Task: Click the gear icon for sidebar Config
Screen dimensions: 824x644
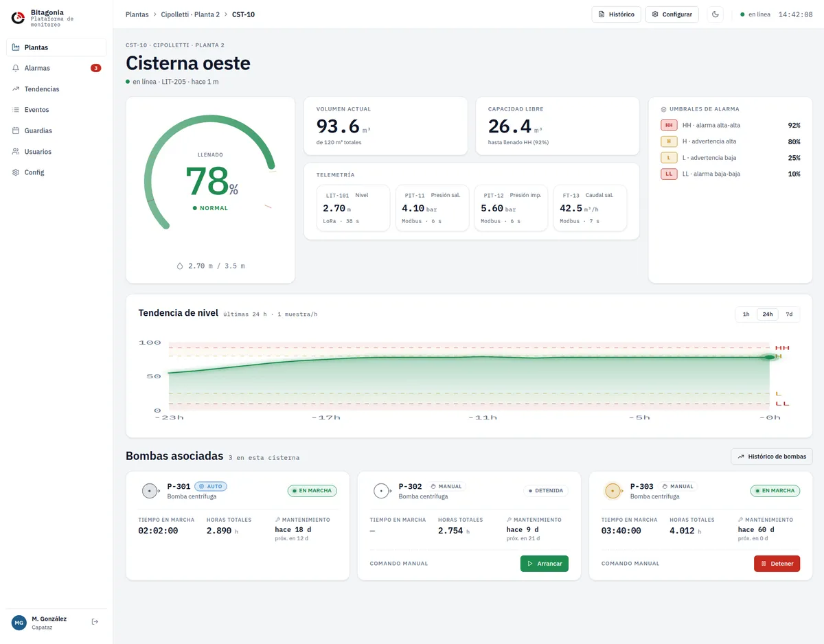Action: [x=16, y=172]
